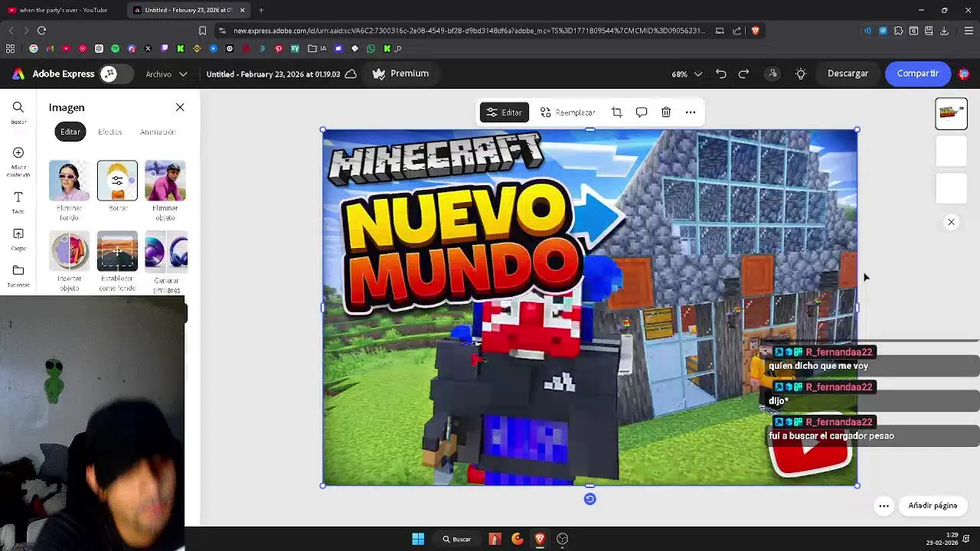Open Añadir contenido in the sidebar

(x=18, y=162)
